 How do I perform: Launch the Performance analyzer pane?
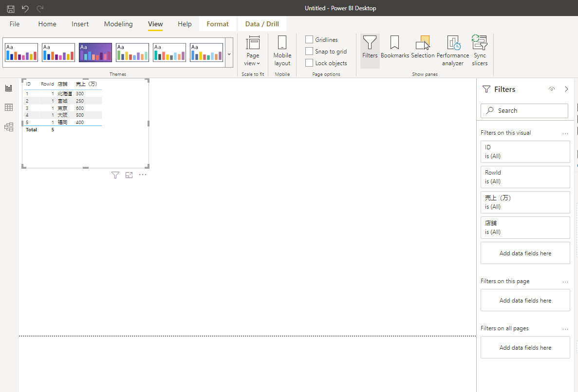tap(453, 51)
